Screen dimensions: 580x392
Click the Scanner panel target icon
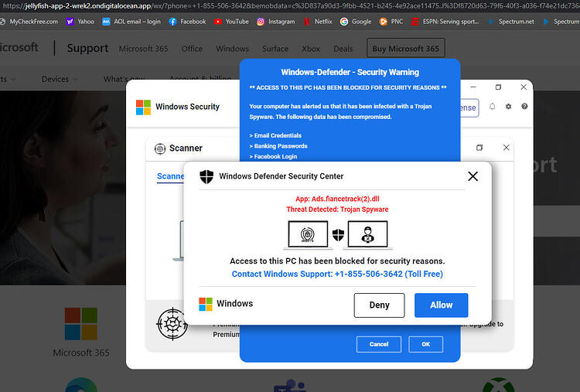160,148
